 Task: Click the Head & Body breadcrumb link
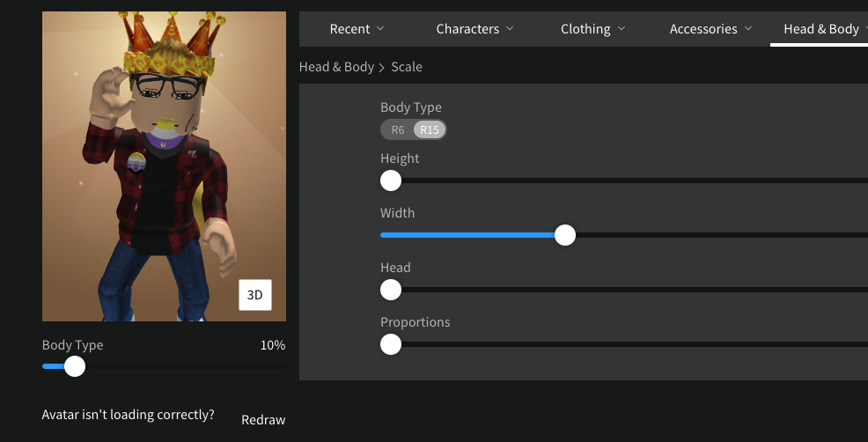click(x=336, y=67)
